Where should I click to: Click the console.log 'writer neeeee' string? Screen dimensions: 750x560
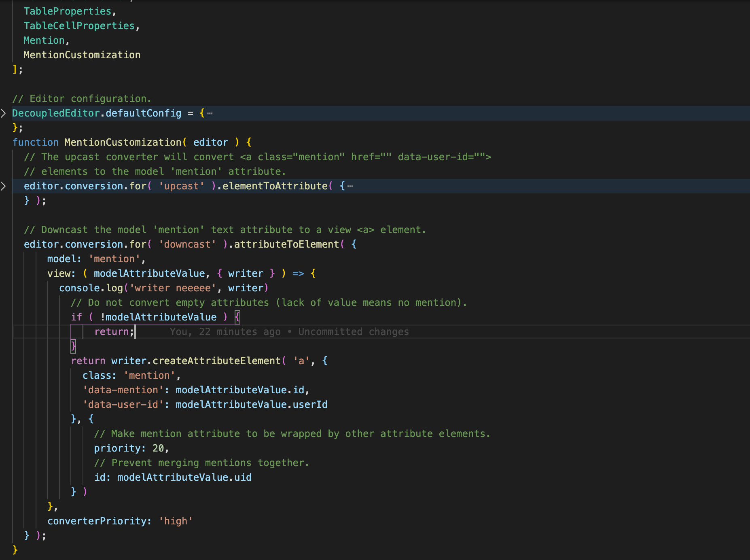173,288
